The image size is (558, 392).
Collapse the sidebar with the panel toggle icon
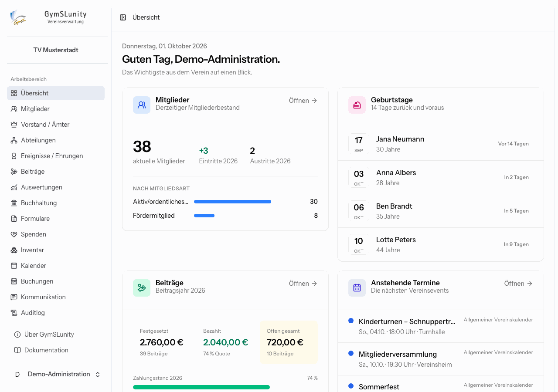(x=123, y=17)
